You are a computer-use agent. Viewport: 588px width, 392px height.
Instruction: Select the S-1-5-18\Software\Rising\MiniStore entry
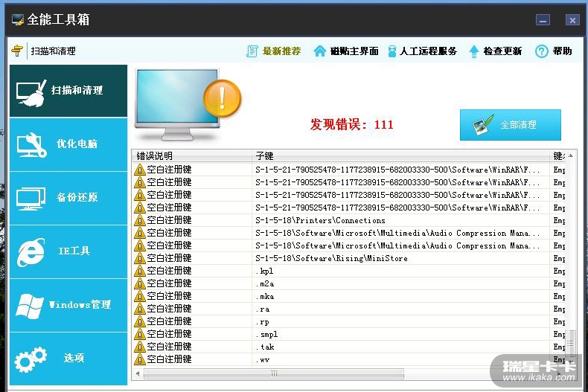coord(331,258)
